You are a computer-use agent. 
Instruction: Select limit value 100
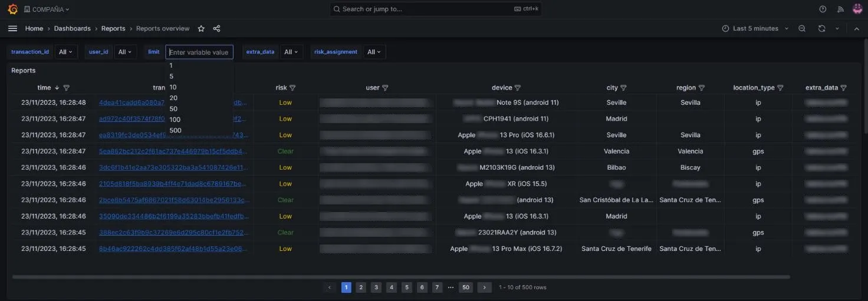(x=199, y=120)
